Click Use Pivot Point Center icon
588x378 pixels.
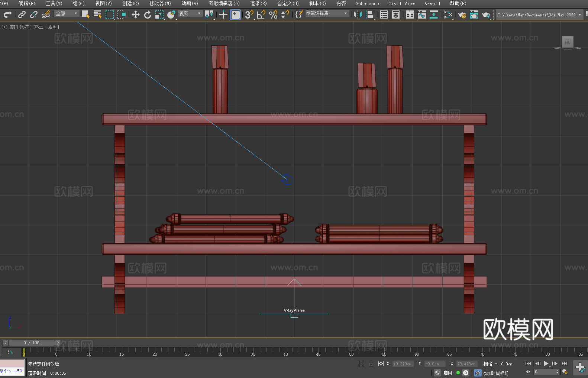[x=210, y=14]
